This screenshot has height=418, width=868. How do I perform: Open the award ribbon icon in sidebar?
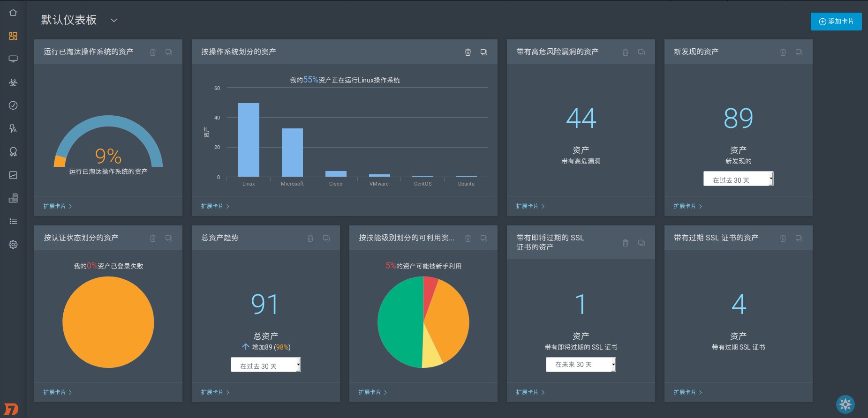point(13,152)
